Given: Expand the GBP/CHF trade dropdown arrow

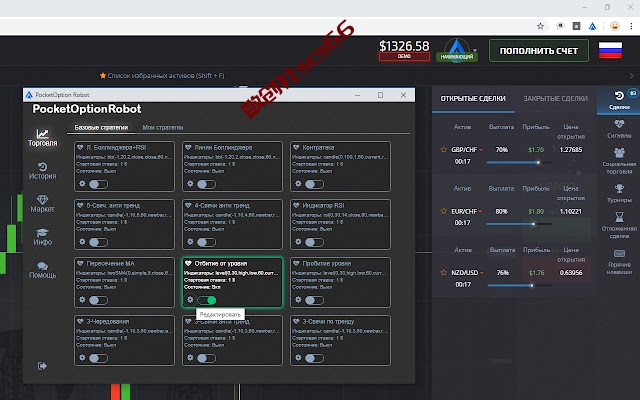Looking at the screenshot, I should [x=481, y=150].
